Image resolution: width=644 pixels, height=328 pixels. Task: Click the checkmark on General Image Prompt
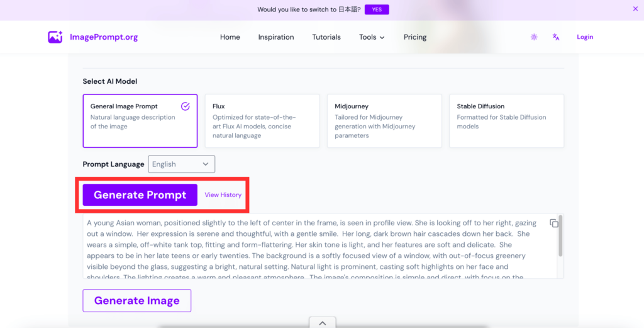(x=186, y=106)
